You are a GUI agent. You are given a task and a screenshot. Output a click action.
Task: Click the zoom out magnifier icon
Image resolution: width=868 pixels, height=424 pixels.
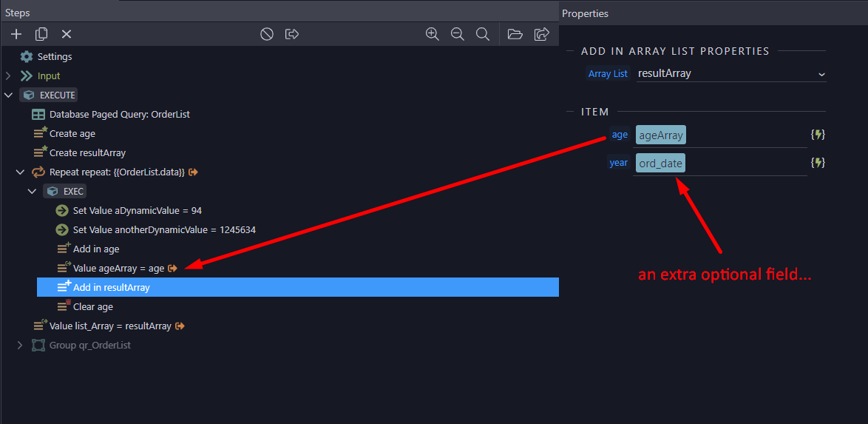[457, 34]
